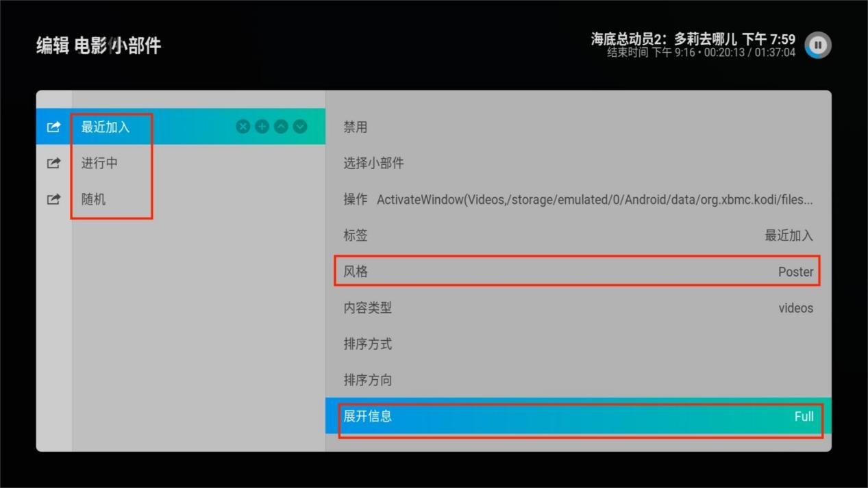Open the 排序方式 setting
Viewport: 868px width, 488px height.
click(x=578, y=344)
